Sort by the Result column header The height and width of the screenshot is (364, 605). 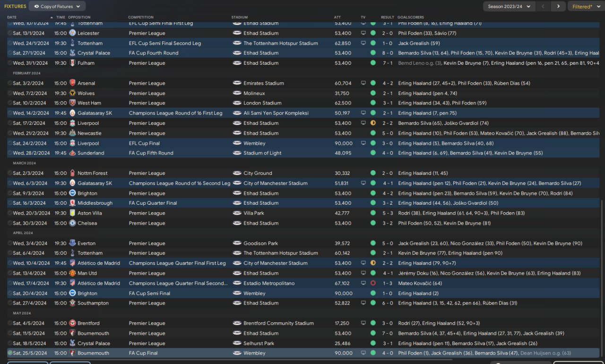(388, 17)
